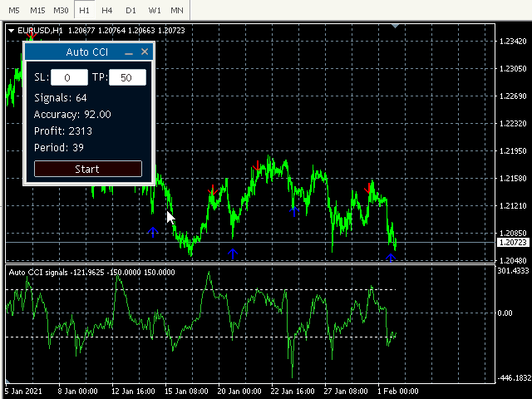Select the MN monthly timeframe tab
Screen dimensions: 532x399
(x=178, y=10)
